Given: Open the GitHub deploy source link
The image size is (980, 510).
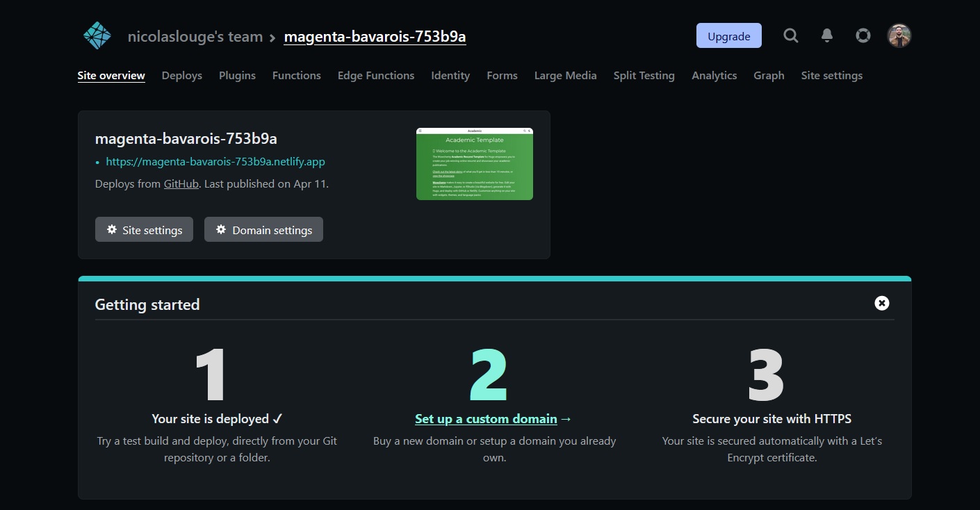Looking at the screenshot, I should pos(181,183).
